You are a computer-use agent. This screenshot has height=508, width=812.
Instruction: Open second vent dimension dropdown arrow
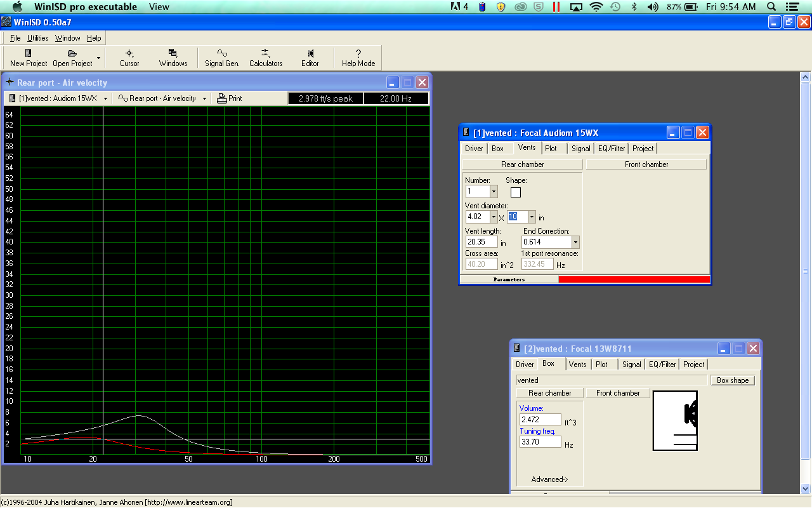pos(532,217)
